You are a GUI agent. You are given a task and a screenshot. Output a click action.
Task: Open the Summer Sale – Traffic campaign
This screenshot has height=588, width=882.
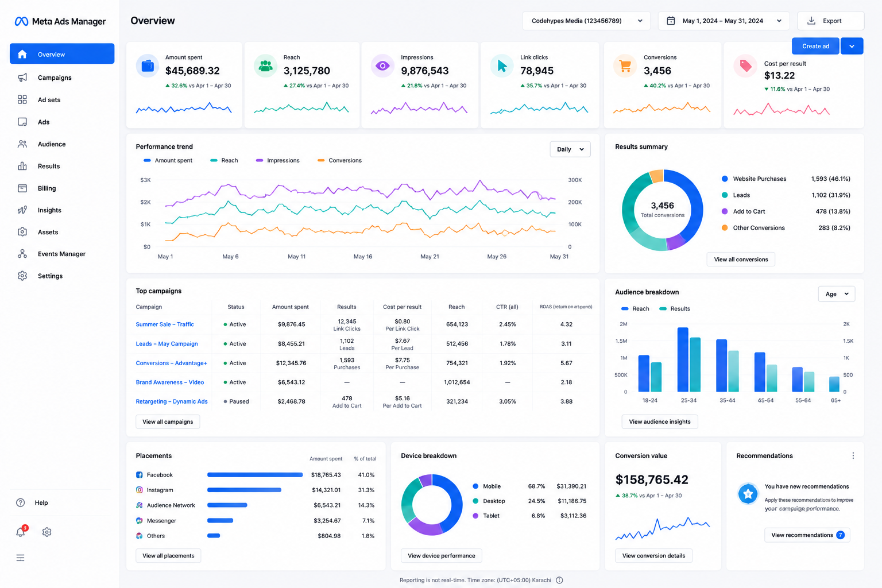[x=165, y=324]
